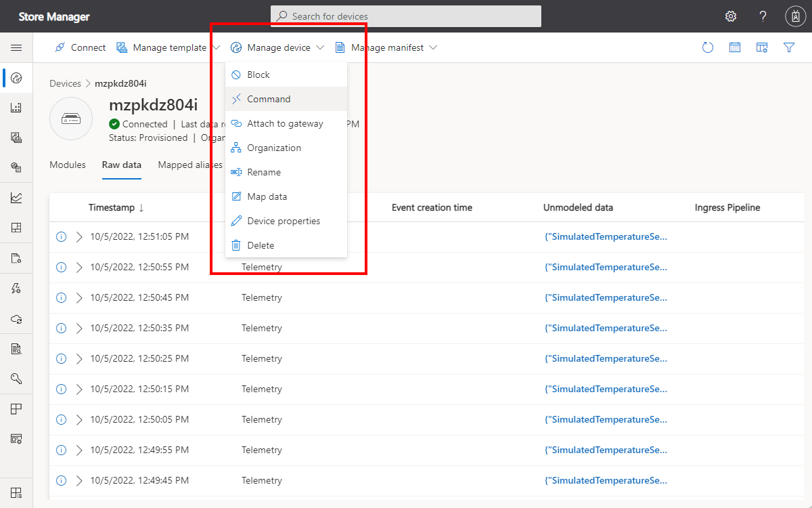The width and height of the screenshot is (812, 508).
Task: Open the calendar time-range picker icon
Action: tap(735, 47)
